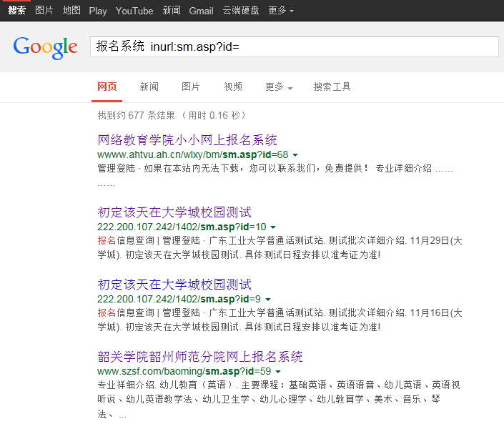
Task: Expand arrow next to sm.asp?id=9 URL
Action: (268, 300)
